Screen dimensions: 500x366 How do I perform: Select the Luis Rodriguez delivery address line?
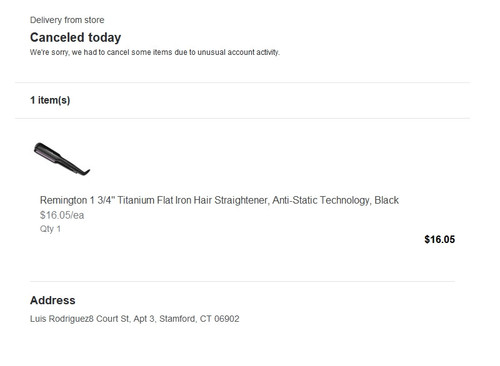135,319
